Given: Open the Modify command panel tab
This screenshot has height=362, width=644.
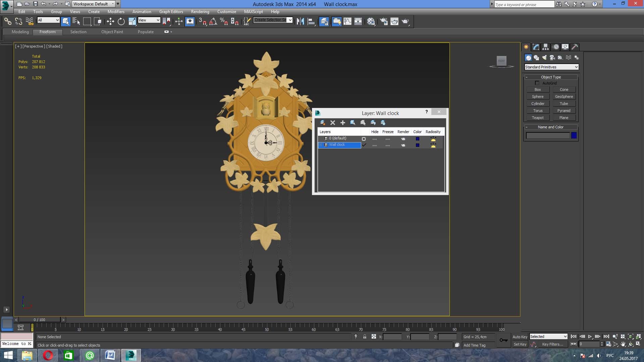Looking at the screenshot, I should pyautogui.click(x=536, y=47).
